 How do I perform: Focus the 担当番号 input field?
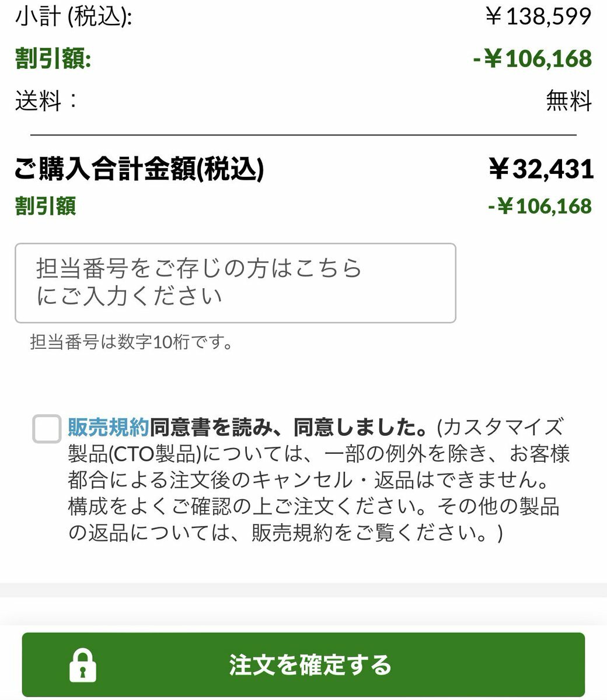(235, 283)
